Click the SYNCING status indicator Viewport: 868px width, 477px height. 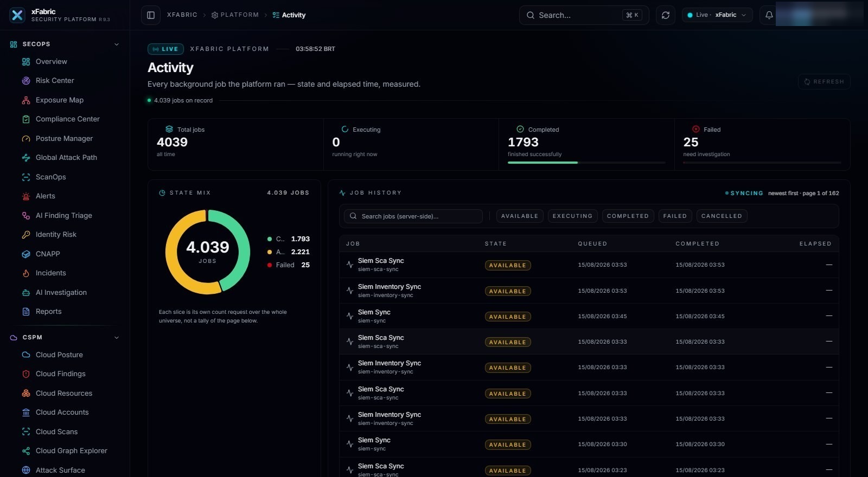(x=744, y=194)
